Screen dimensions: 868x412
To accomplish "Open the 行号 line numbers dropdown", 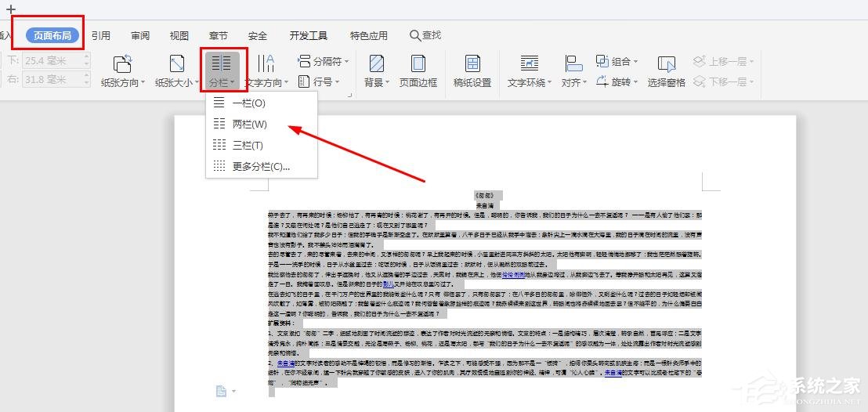I will (x=318, y=82).
